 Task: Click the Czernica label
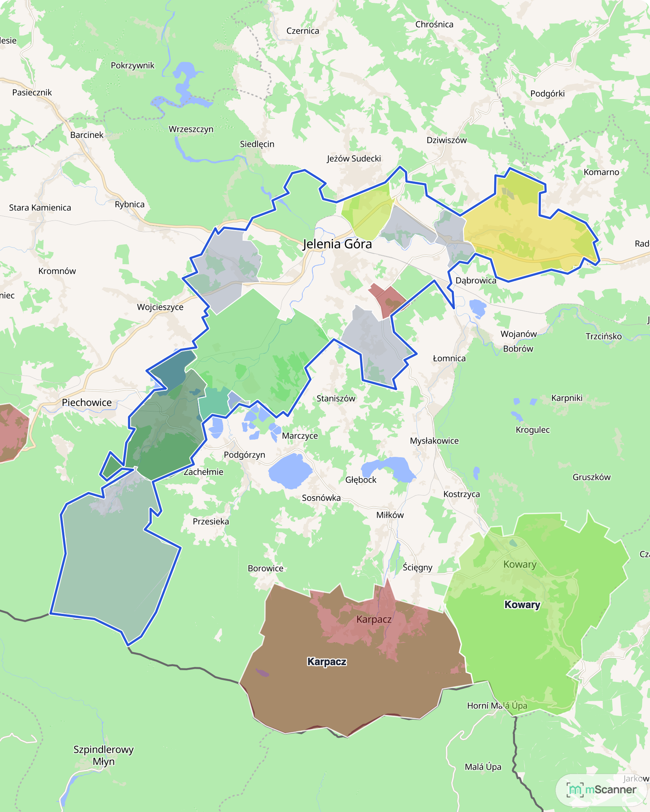click(303, 31)
